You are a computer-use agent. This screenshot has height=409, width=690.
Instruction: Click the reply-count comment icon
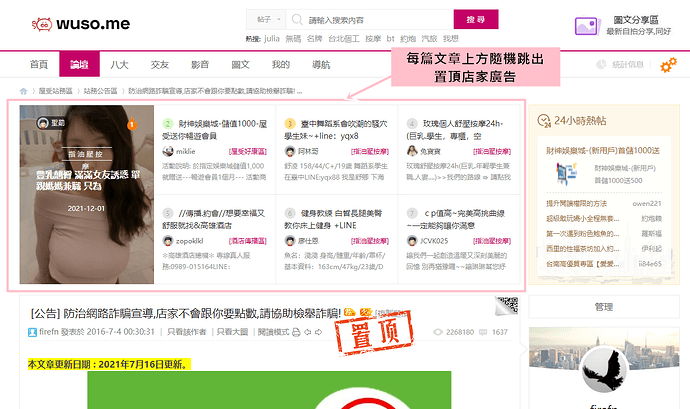click(483, 332)
